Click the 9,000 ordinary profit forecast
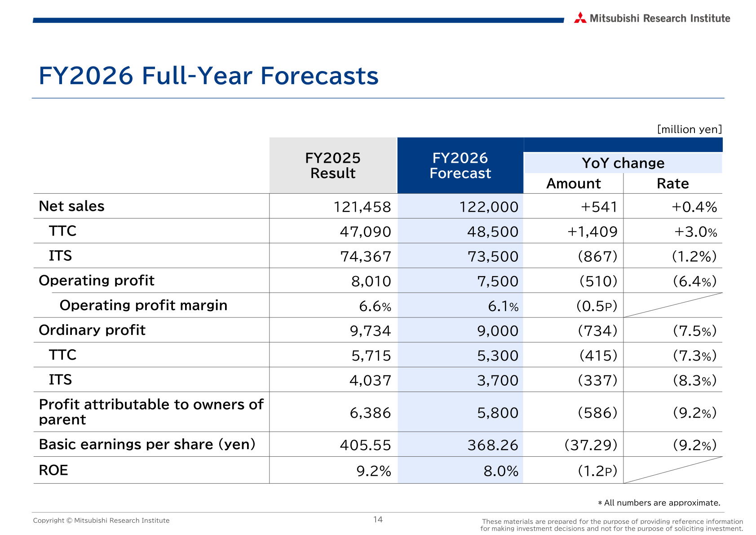Image resolution: width=756 pixels, height=535 pixels. (497, 331)
